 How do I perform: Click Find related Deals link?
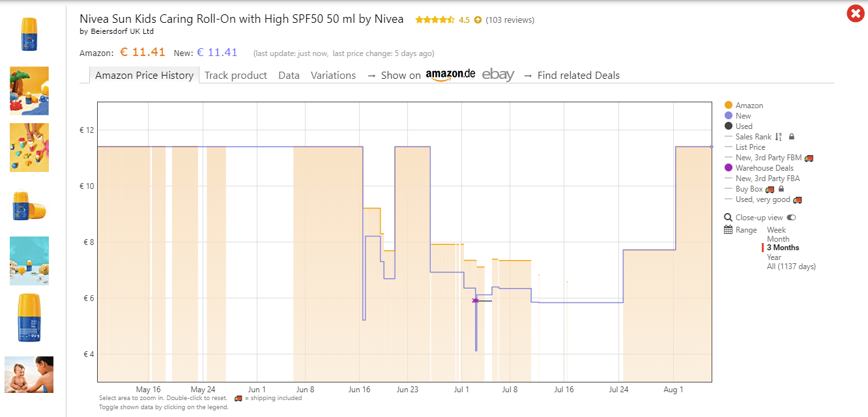pos(578,76)
